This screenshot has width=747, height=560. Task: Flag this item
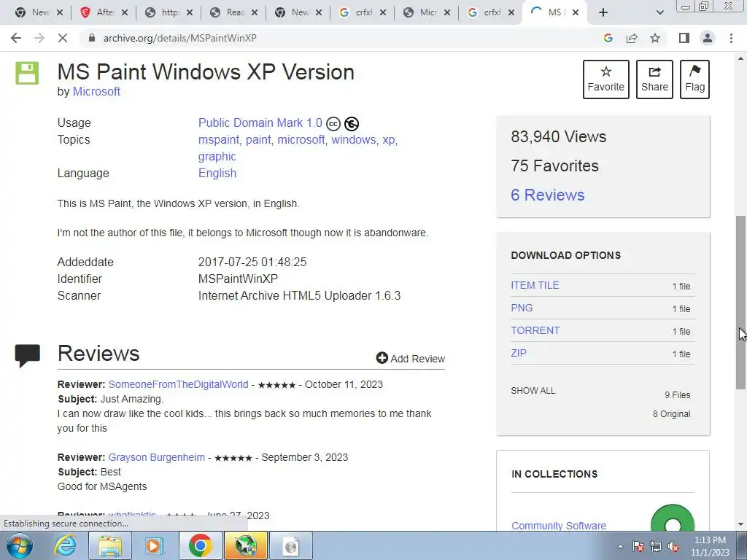click(694, 79)
